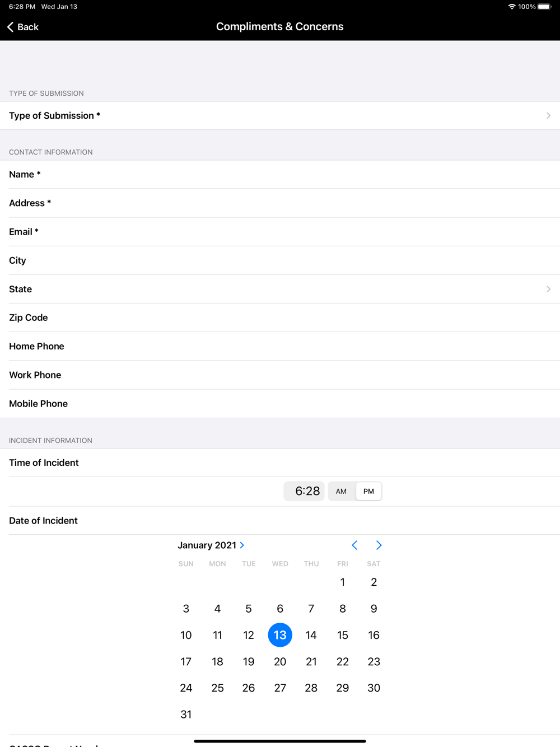Choose January 14 as incident date
Image resolution: width=560 pixels, height=747 pixels.
(311, 635)
